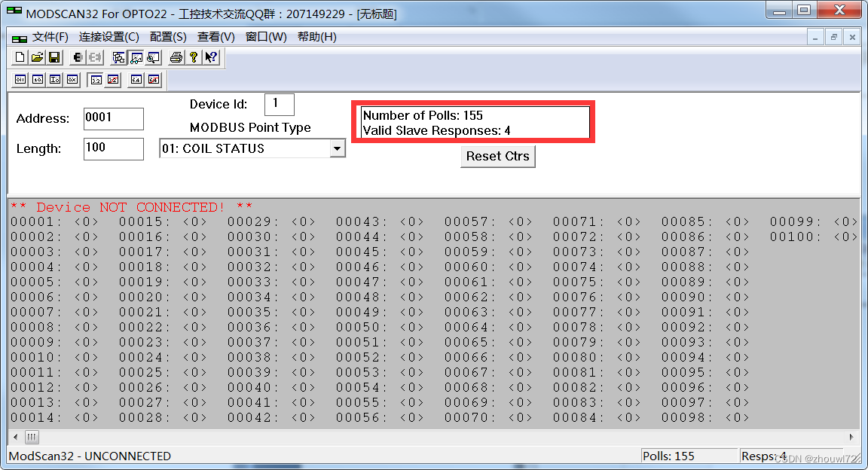This screenshot has height=470, width=868.
Task: Click coil entry 00029
Action: coord(271,222)
